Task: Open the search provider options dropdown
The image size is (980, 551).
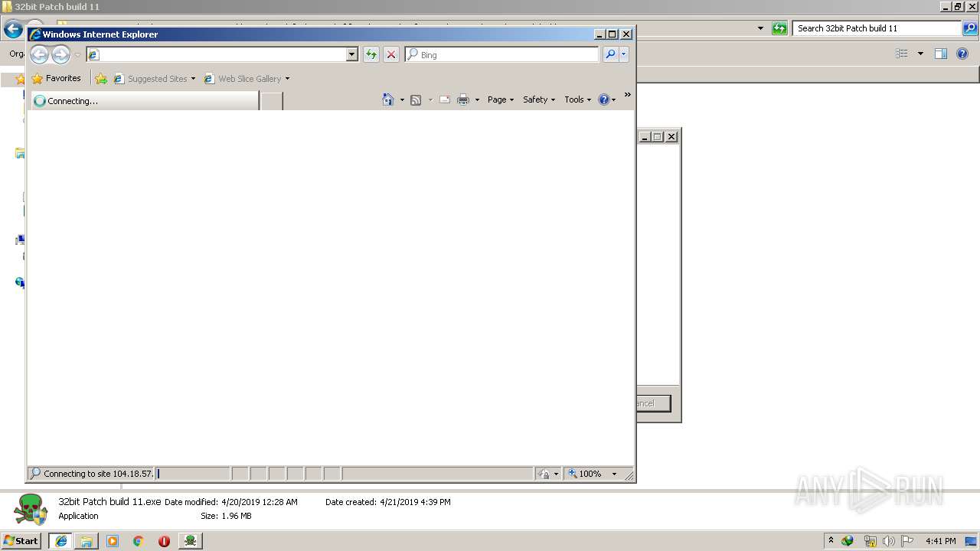Action: pos(624,54)
